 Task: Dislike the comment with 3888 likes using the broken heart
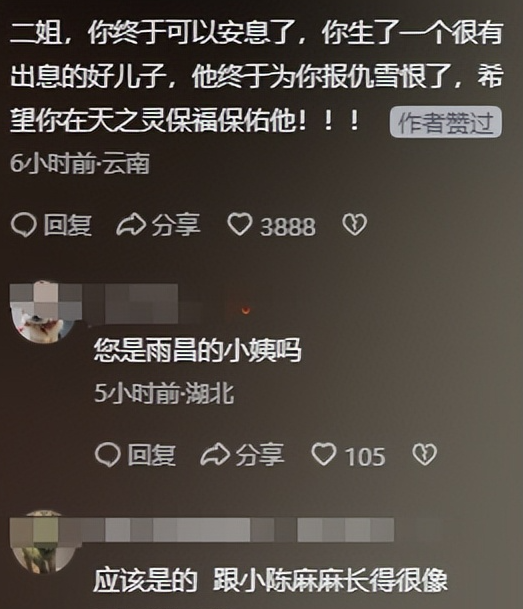pos(354,224)
